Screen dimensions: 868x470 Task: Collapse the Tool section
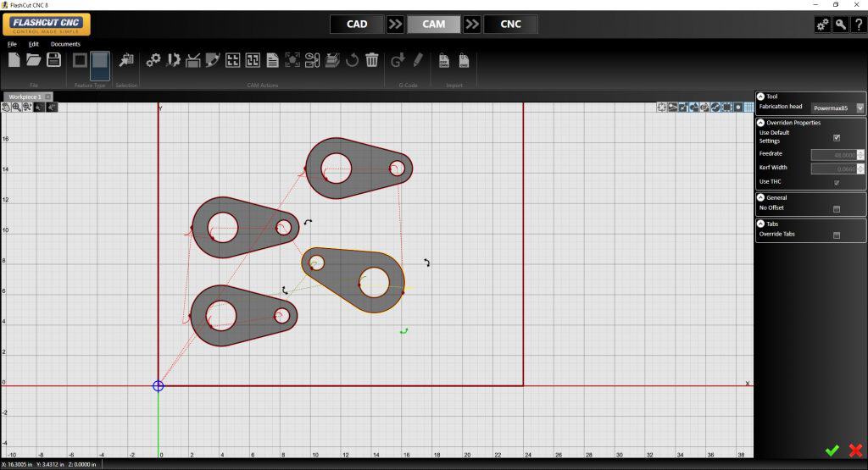760,97
